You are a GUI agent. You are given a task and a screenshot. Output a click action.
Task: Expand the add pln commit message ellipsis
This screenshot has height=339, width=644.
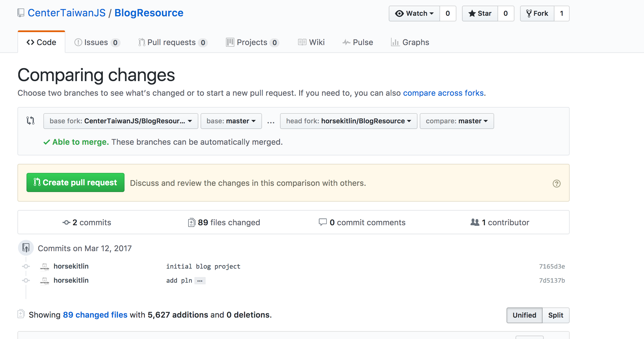click(x=200, y=281)
